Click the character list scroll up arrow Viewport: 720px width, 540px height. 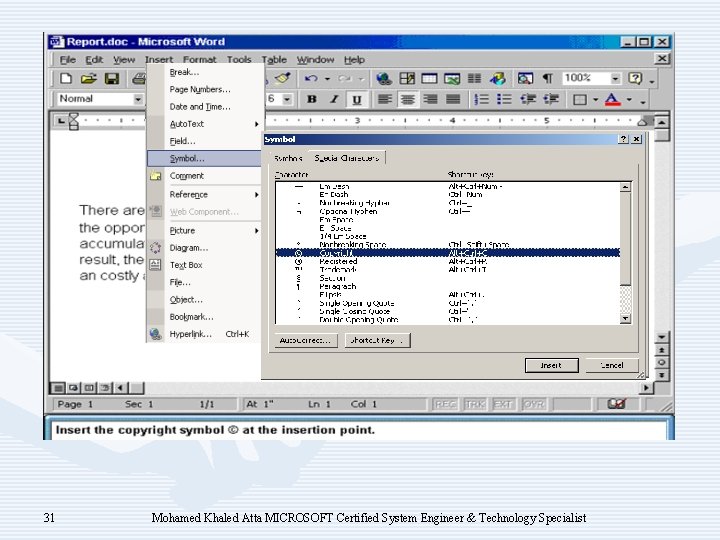[625, 187]
